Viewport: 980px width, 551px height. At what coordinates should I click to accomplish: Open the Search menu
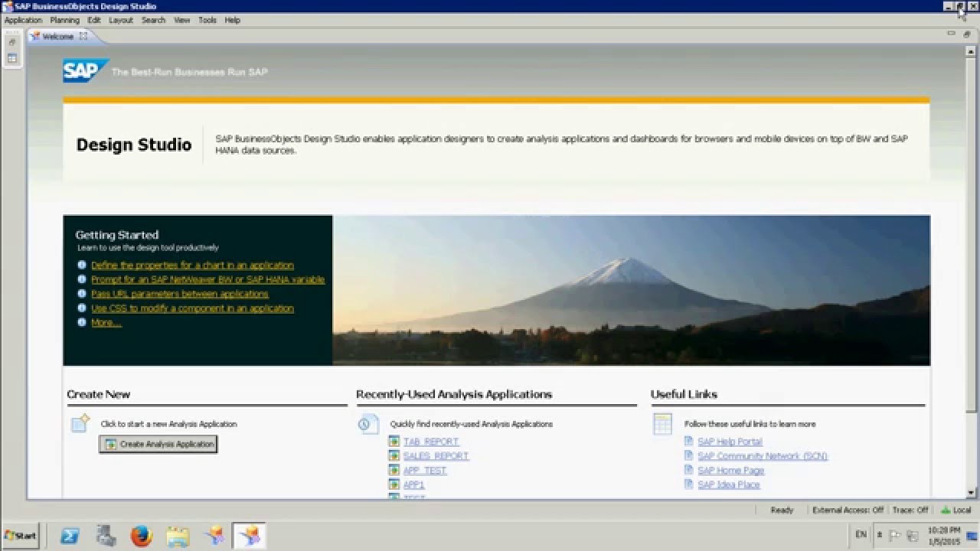pos(153,20)
